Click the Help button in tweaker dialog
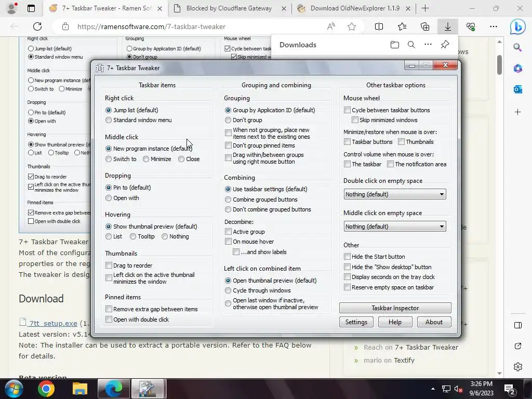Viewport: 532px width, 399px height. [x=395, y=322]
